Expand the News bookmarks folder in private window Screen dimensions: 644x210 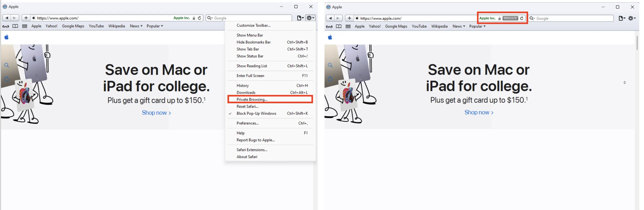click(459, 26)
